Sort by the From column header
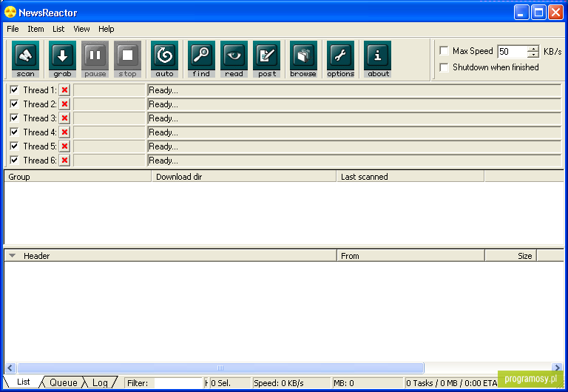The width and height of the screenshot is (568, 392). tap(410, 256)
